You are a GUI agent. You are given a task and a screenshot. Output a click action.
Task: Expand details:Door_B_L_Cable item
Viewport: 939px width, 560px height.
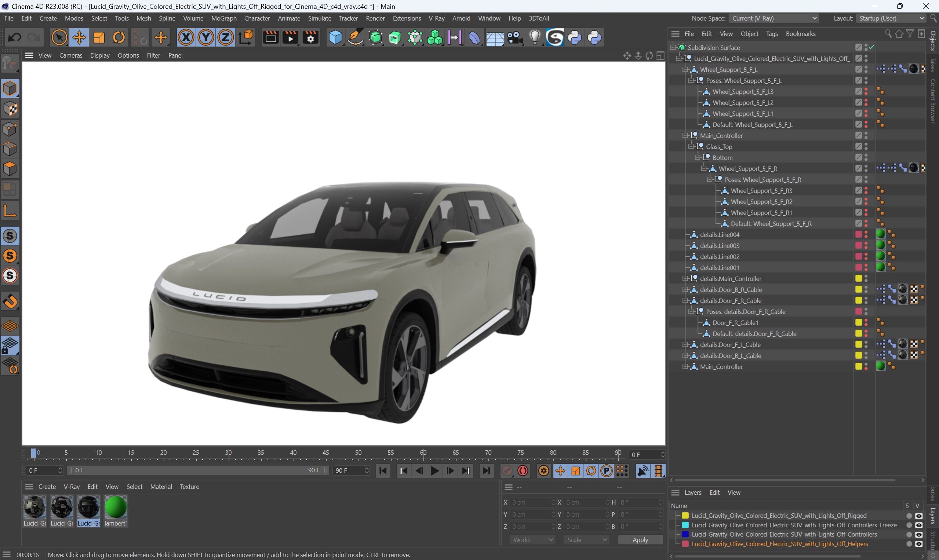[685, 355]
